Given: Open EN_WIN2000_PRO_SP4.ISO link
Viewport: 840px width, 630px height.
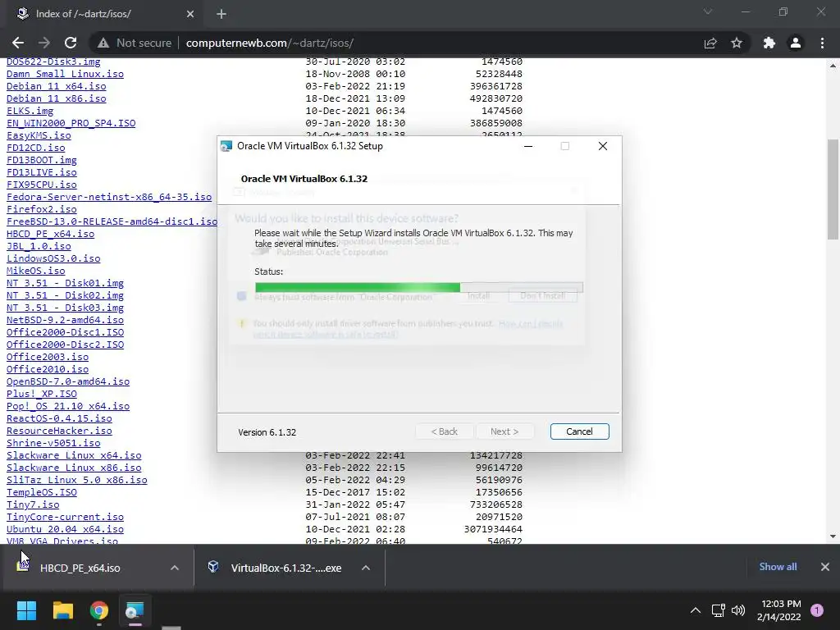Looking at the screenshot, I should pos(71,123).
